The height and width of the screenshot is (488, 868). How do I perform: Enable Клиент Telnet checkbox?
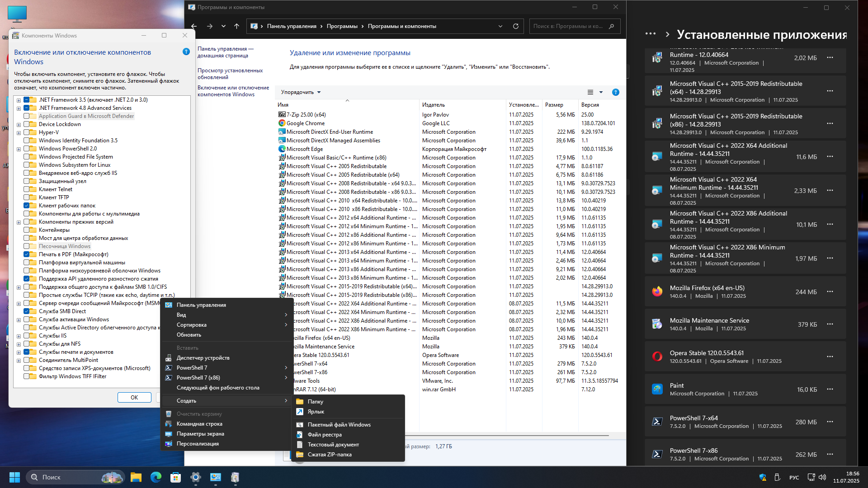26,189
